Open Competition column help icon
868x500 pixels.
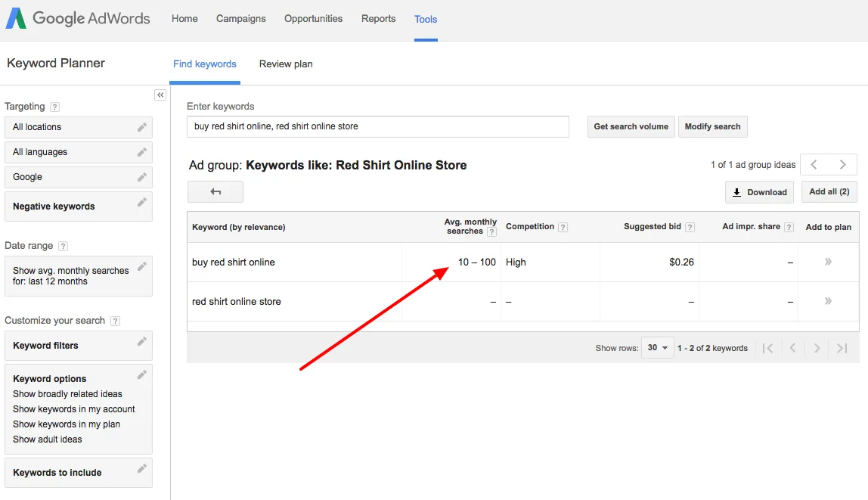click(563, 227)
